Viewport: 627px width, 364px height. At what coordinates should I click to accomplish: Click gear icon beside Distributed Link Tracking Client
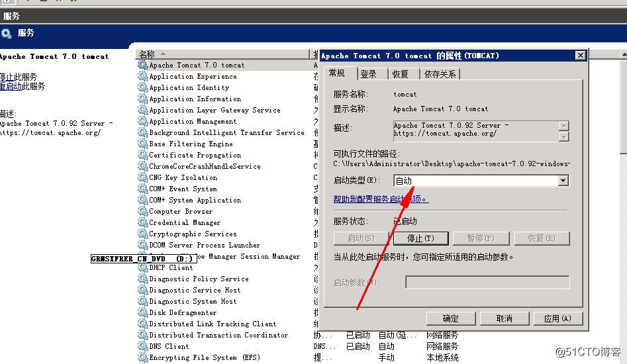point(143,323)
